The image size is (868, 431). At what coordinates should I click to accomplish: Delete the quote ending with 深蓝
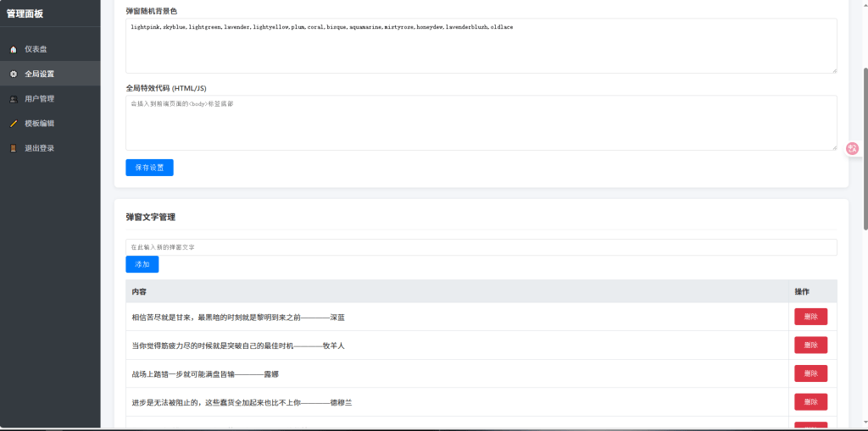click(810, 317)
